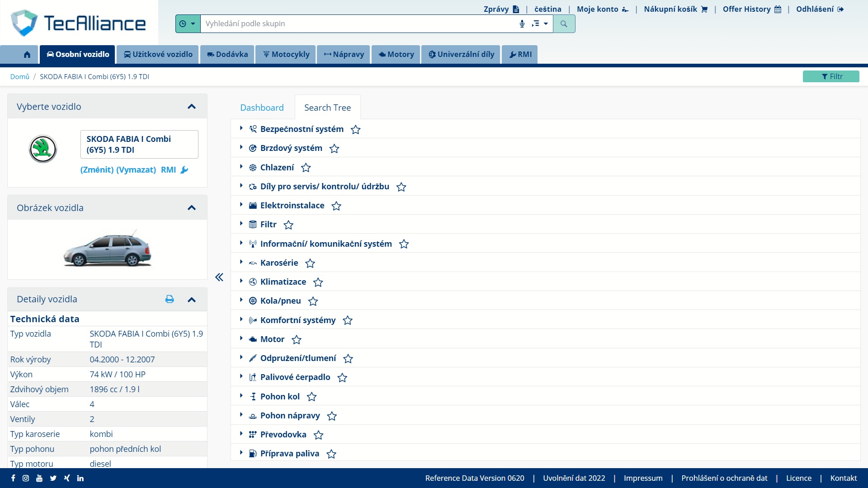Click the Chlazení snowflake icon
The image size is (868, 488).
pos(253,168)
